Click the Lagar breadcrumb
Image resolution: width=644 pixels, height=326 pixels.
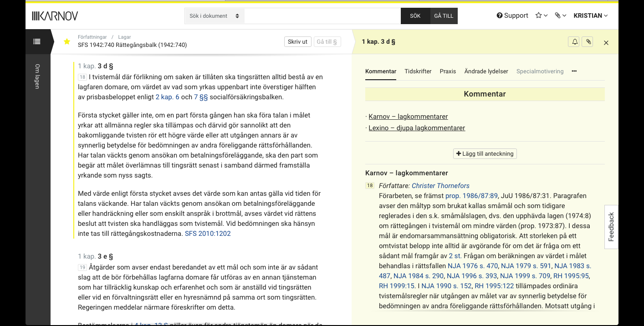[124, 37]
